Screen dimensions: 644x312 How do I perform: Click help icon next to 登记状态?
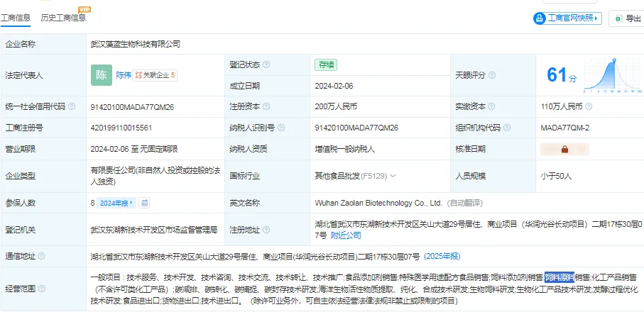coord(266,65)
